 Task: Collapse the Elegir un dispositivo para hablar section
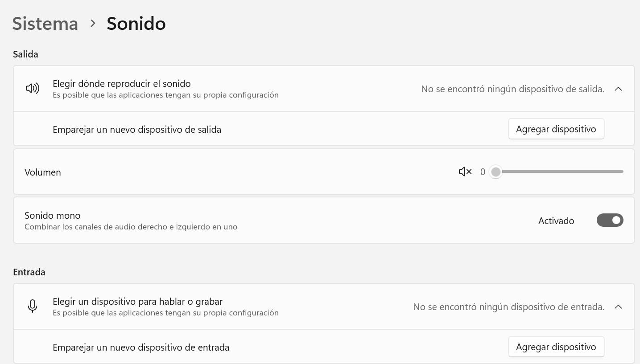tap(618, 307)
